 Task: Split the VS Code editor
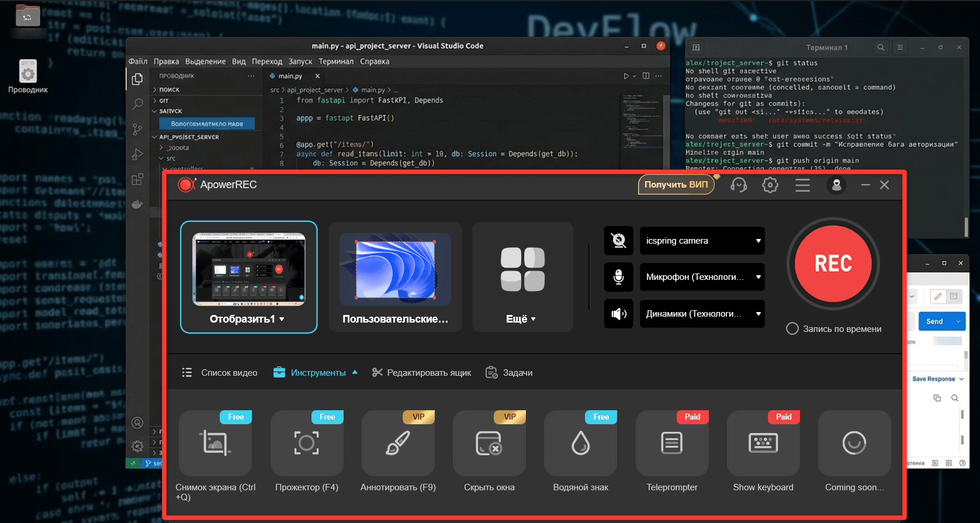(646, 76)
